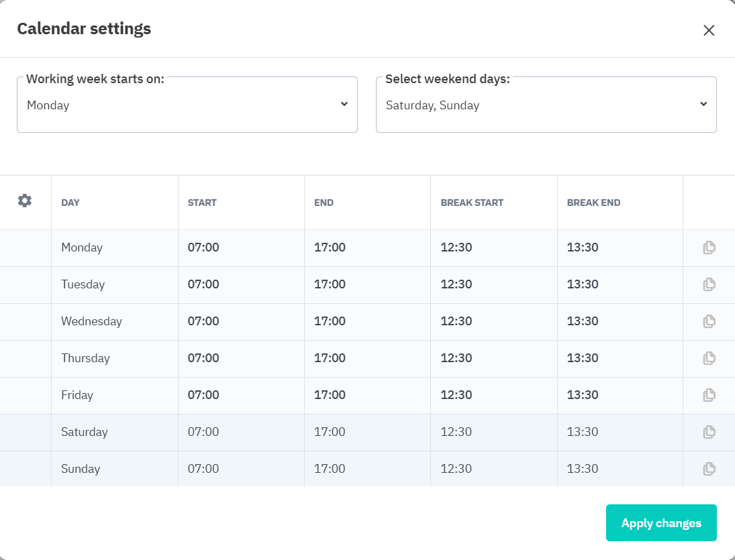Screen dimensions: 735x560
Task: Edit Wednesday's break start 12:30
Action: 456,321
